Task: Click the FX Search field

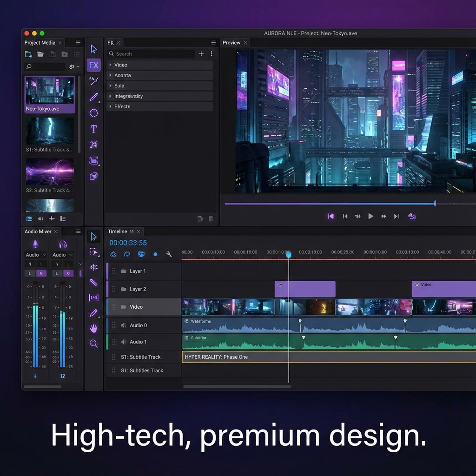Action: click(151, 54)
